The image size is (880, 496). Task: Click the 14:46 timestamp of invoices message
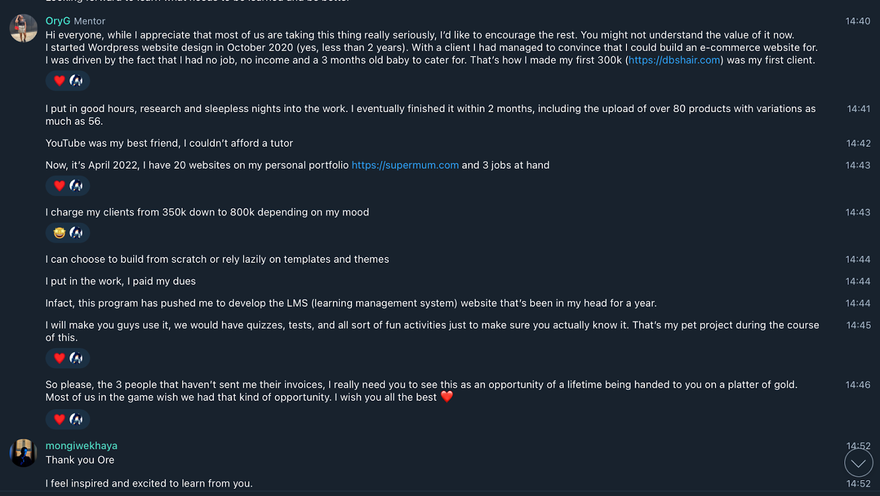click(x=858, y=384)
